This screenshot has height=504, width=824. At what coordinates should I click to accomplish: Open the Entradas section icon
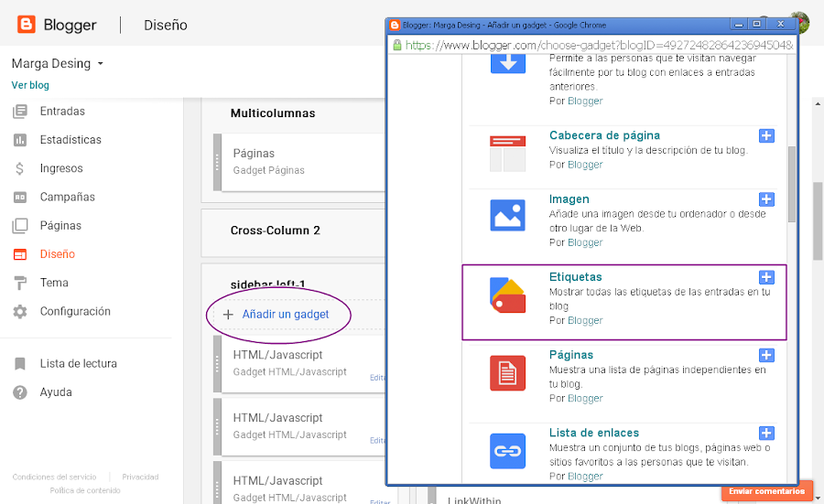[20, 112]
